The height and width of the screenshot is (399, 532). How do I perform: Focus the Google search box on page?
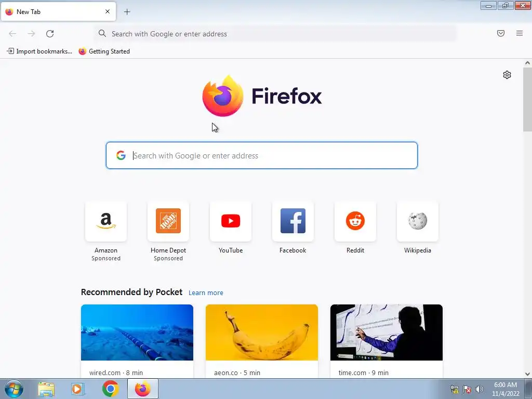click(262, 155)
